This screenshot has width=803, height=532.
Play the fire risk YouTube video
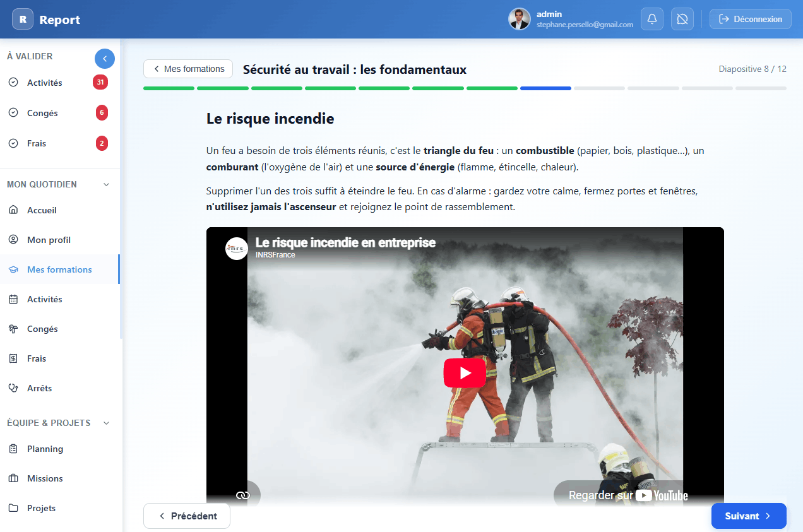[465, 372]
